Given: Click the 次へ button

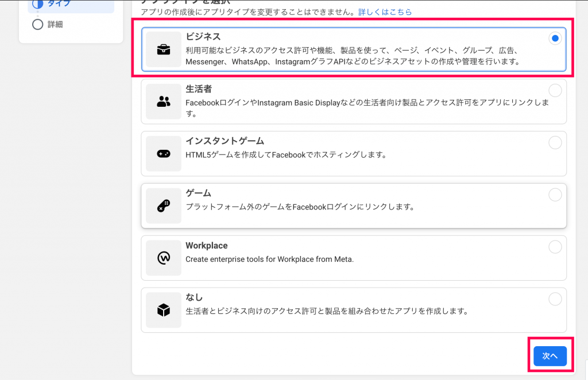Looking at the screenshot, I should click(550, 356).
